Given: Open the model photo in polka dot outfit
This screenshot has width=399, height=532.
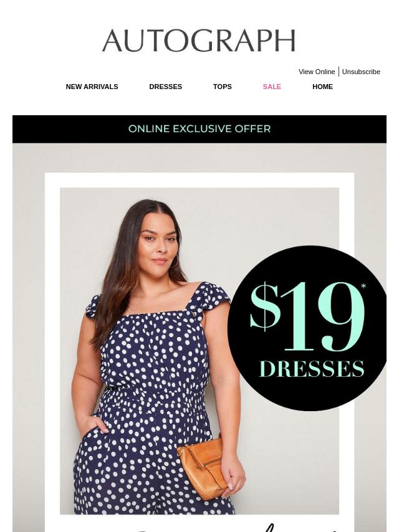Looking at the screenshot, I should 199,351.
